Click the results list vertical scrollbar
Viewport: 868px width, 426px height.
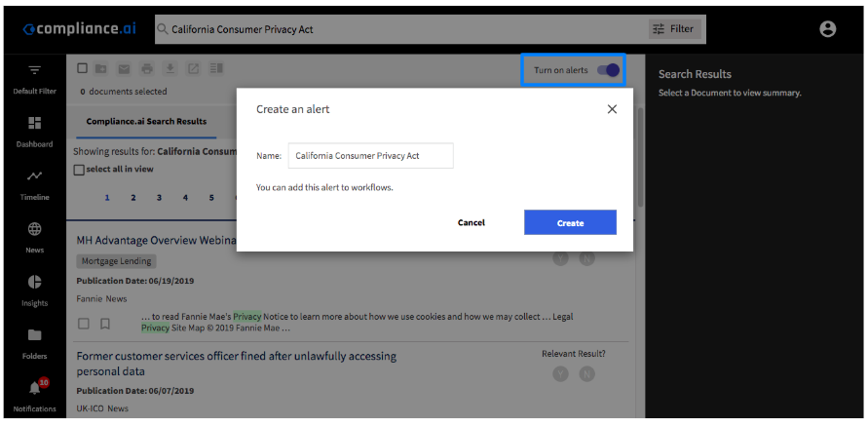(x=640, y=158)
